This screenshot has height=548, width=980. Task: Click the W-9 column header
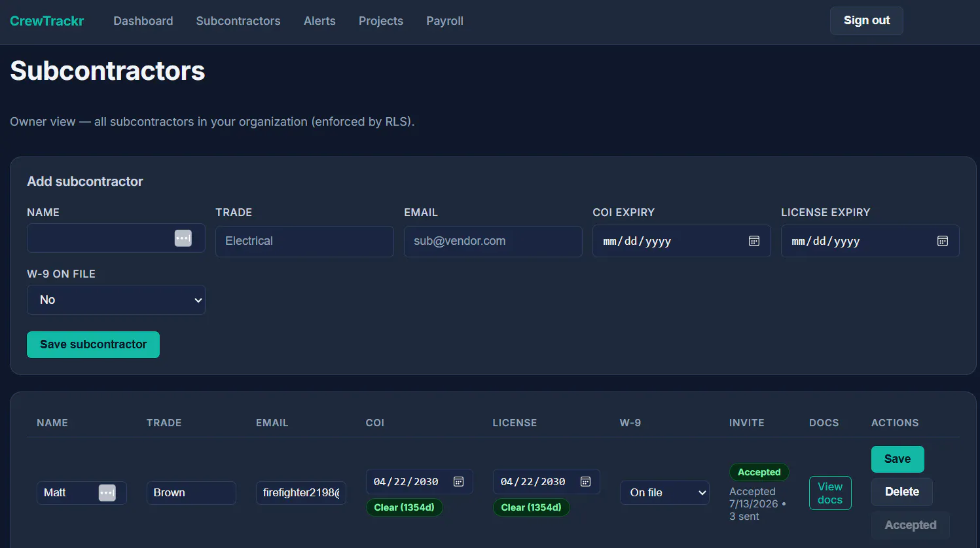click(630, 423)
